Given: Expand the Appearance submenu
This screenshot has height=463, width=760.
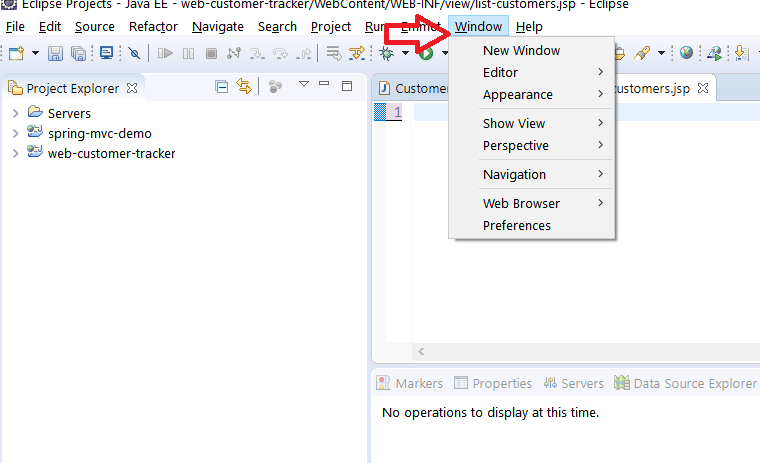Looking at the screenshot, I should (x=532, y=95).
